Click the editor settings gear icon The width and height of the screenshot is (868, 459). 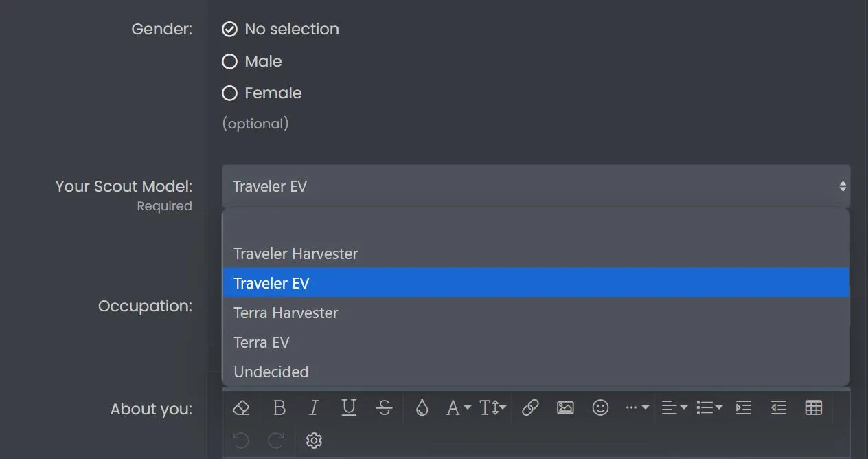(x=314, y=440)
